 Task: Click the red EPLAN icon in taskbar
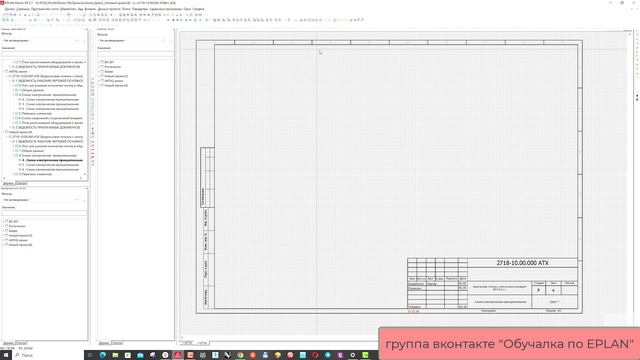click(178, 355)
